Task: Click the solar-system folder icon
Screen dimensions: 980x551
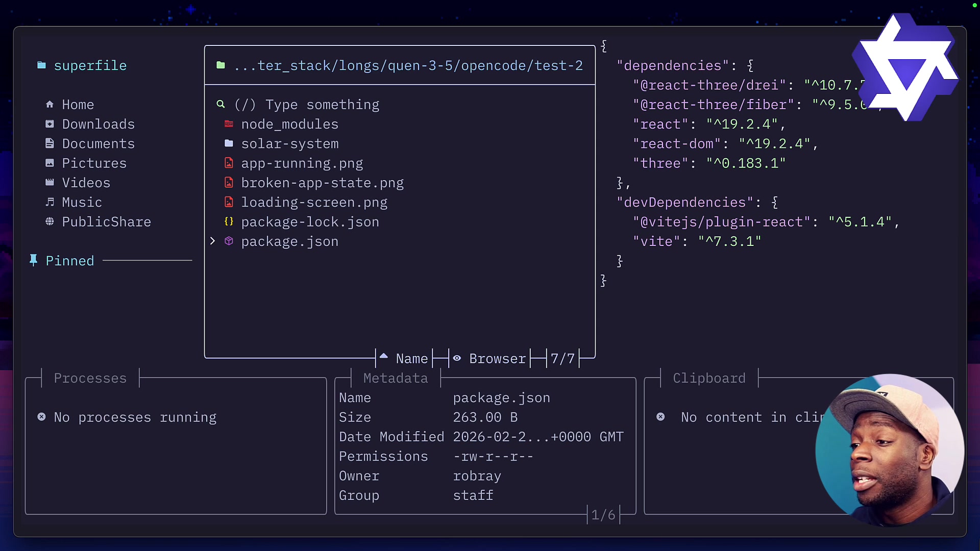Action: click(229, 143)
